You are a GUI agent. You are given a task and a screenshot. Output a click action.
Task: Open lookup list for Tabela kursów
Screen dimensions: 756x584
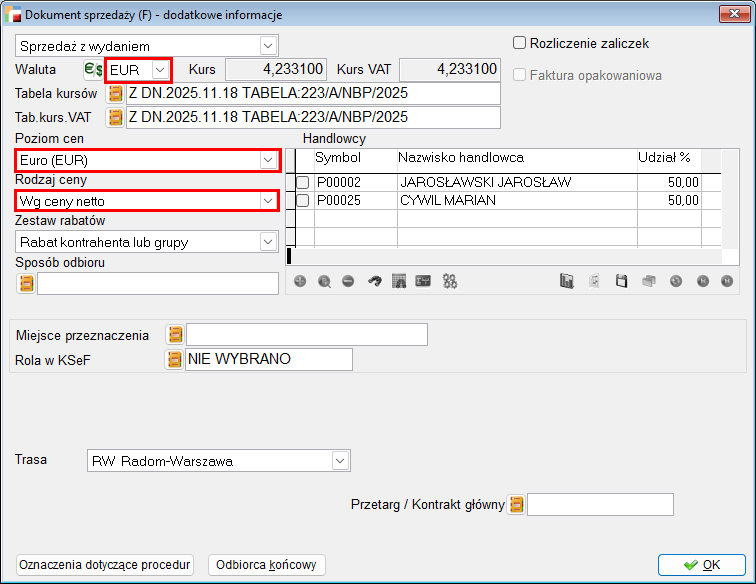tap(115, 94)
